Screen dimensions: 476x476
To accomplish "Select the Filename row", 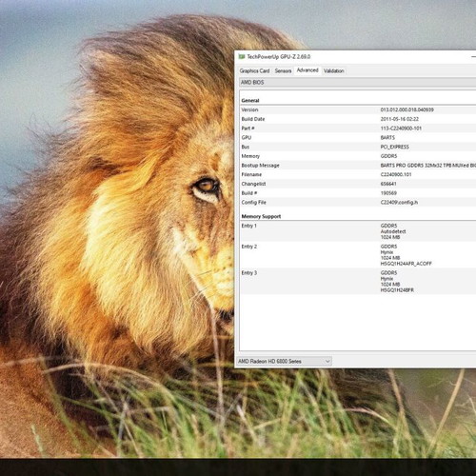I will point(358,174).
